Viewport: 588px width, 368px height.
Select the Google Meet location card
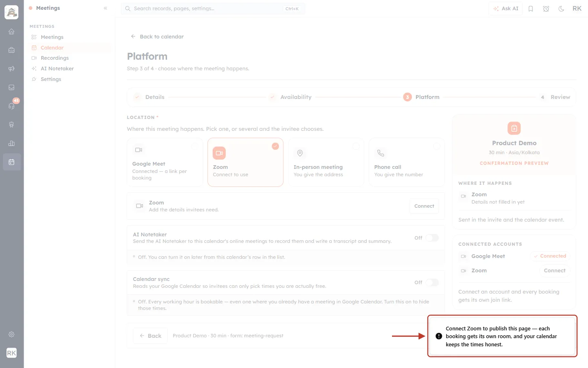165,162
